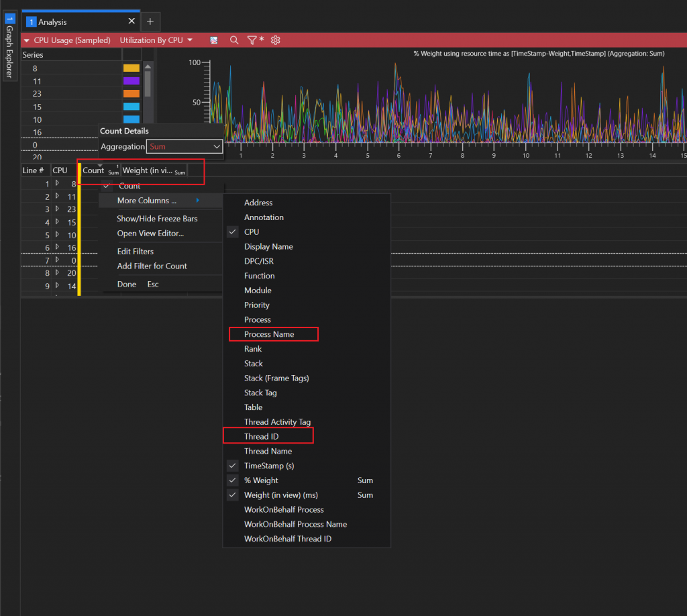Open the Aggregation Sum dropdown
Image resolution: width=687 pixels, height=616 pixels.
coord(184,146)
